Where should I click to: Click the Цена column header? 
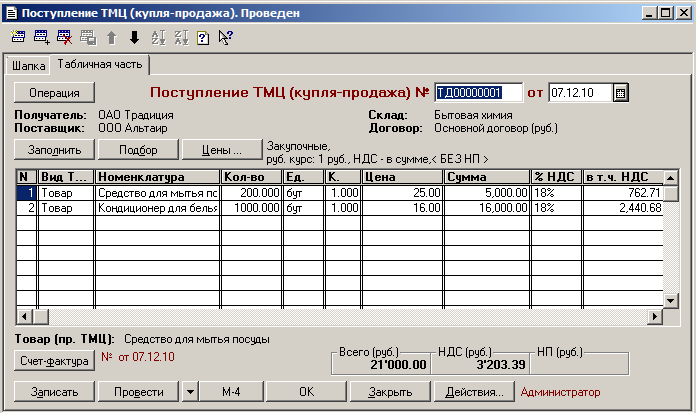[403, 177]
